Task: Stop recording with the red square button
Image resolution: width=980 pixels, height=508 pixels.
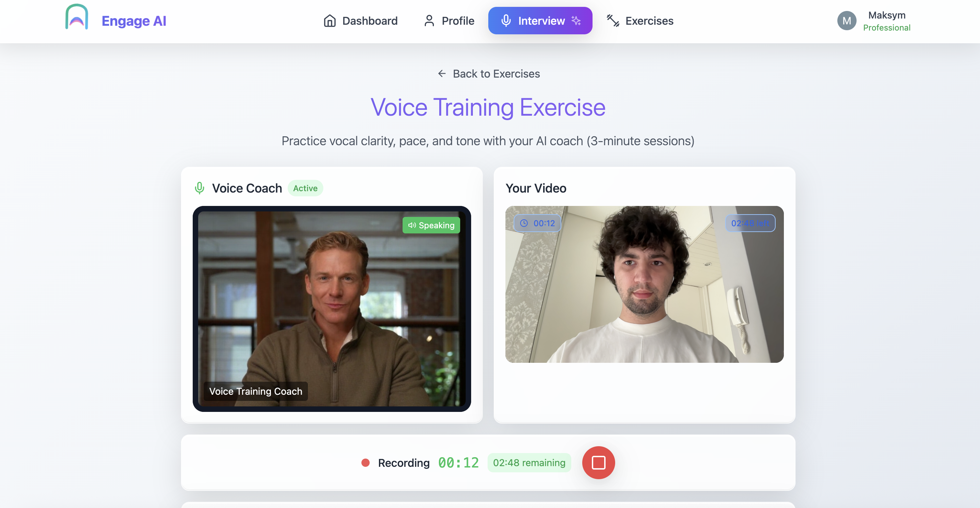Action: point(598,463)
